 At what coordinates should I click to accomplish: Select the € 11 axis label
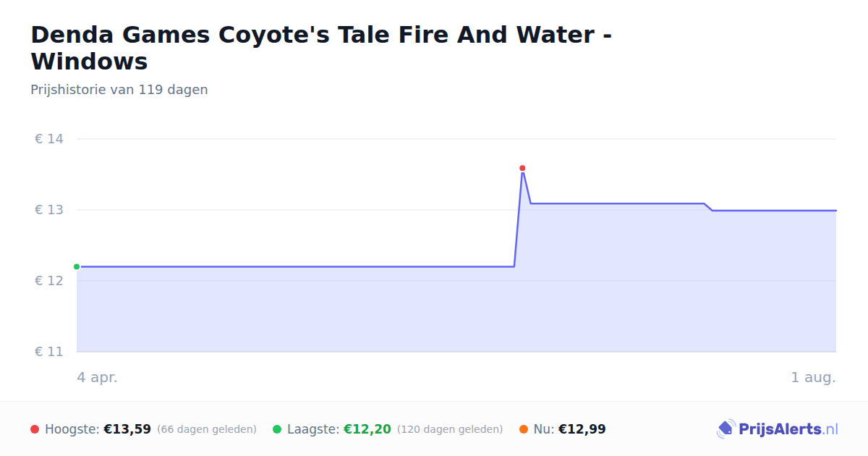click(49, 352)
